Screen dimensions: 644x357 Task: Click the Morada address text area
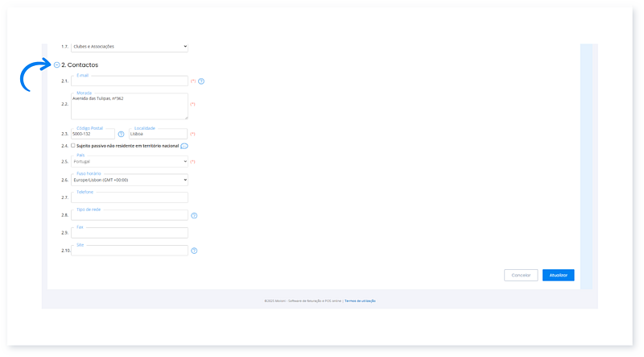129,106
